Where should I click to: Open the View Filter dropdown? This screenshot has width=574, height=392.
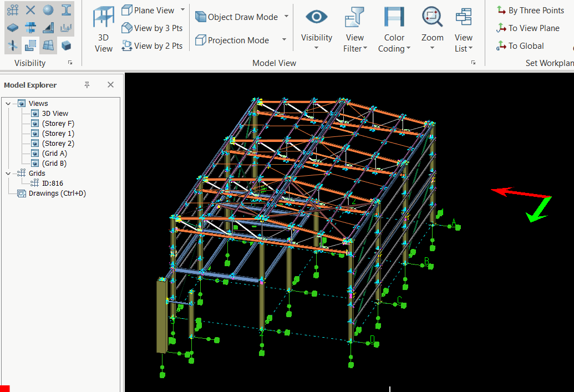[355, 30]
